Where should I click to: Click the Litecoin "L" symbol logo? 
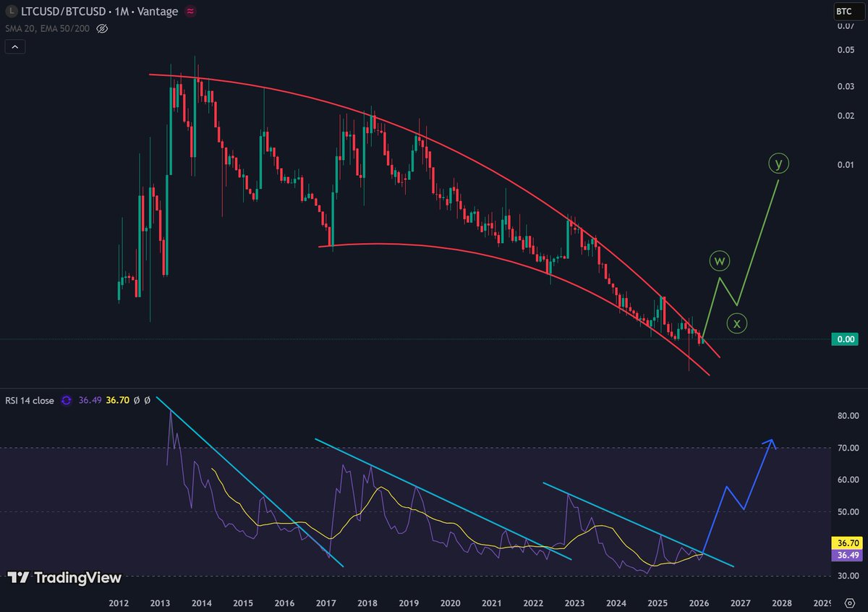point(10,12)
